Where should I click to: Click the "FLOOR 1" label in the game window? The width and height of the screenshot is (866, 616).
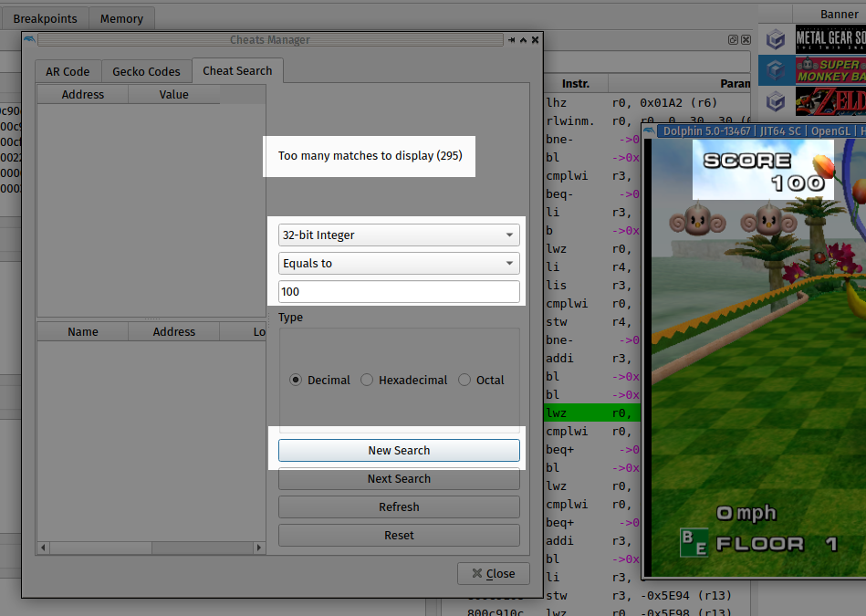pos(777,544)
